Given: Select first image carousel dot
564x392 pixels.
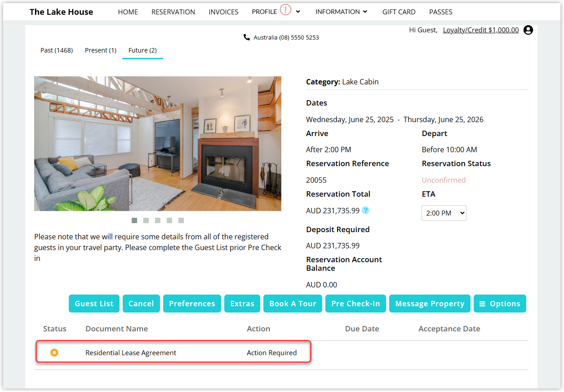Looking at the screenshot, I should click(x=134, y=220).
